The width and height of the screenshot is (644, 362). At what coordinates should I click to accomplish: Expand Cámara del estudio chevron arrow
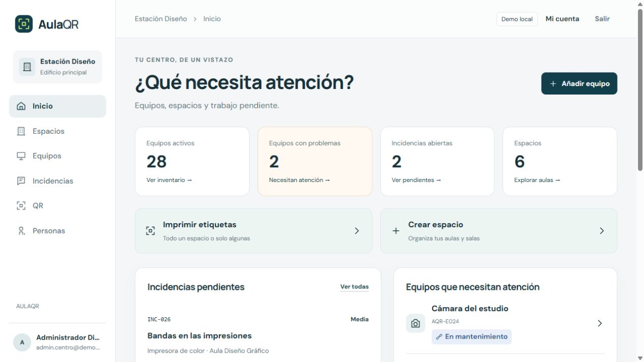600,323
